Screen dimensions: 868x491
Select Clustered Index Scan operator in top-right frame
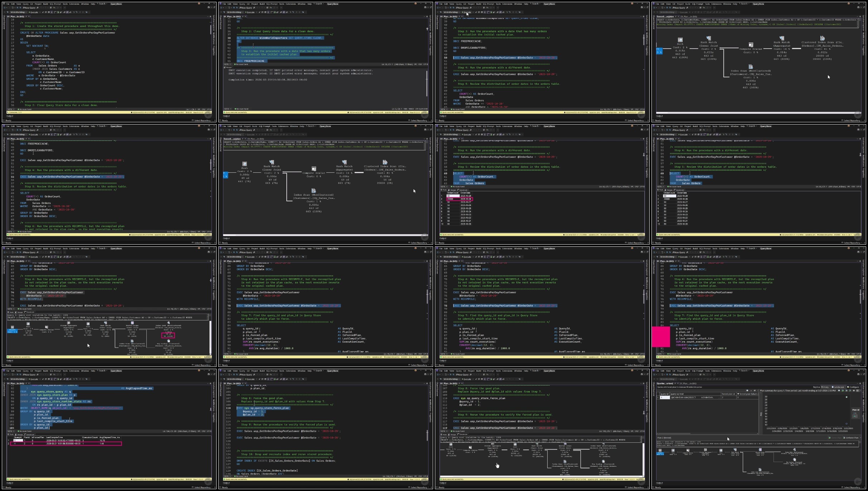point(822,38)
